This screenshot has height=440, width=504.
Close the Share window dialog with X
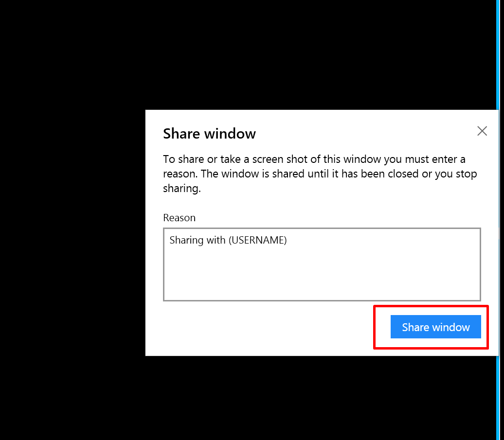tap(482, 131)
